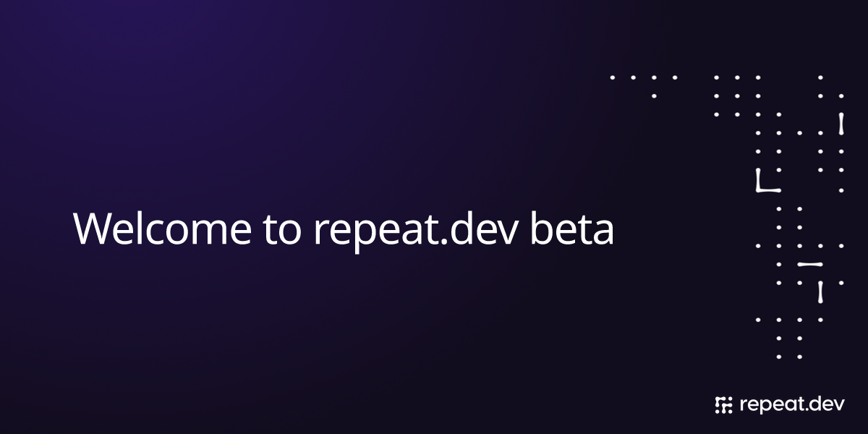Click the bottom two-by-two dot cluster
868x434 pixels.
pyautogui.click(x=789, y=346)
